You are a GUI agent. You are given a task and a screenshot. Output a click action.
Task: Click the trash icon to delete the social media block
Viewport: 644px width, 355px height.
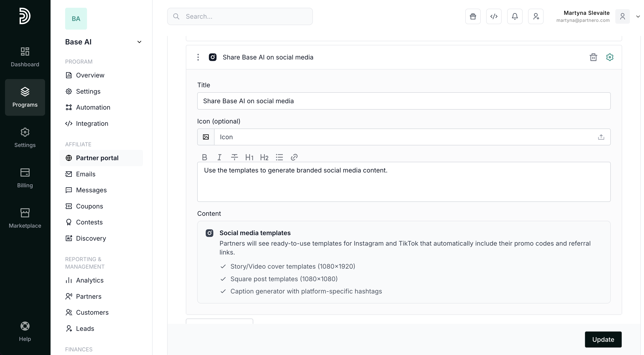[593, 57]
